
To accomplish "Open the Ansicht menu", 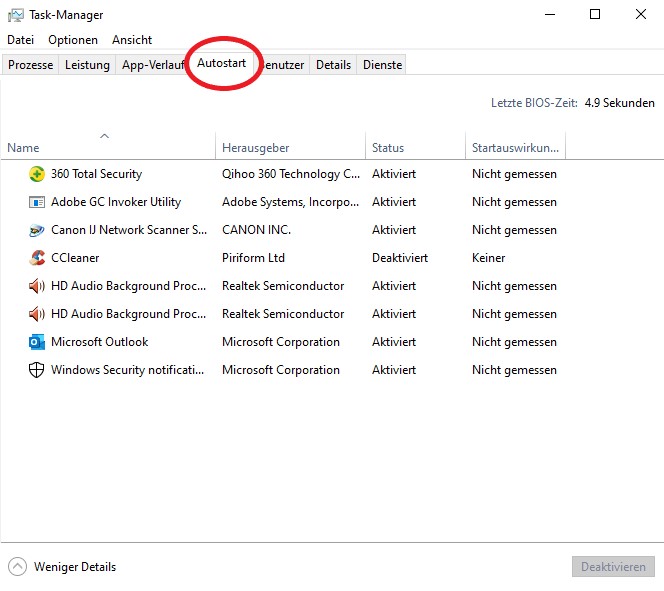I will (132, 40).
